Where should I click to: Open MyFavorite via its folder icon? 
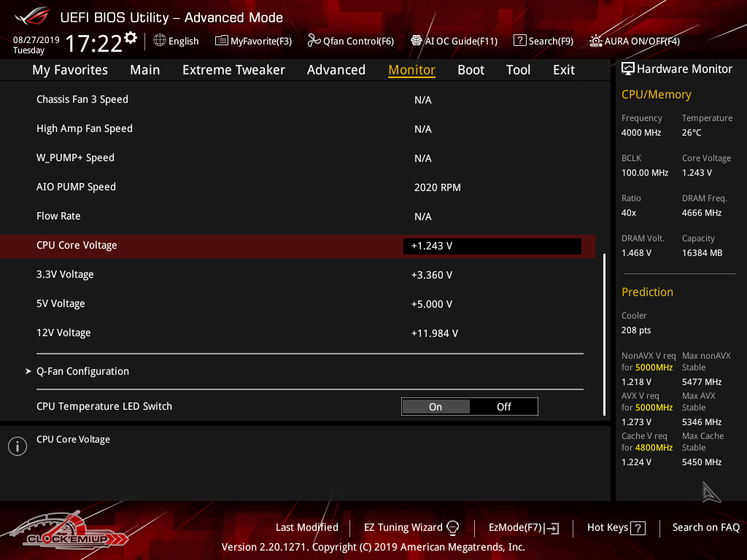pyautogui.click(x=222, y=41)
